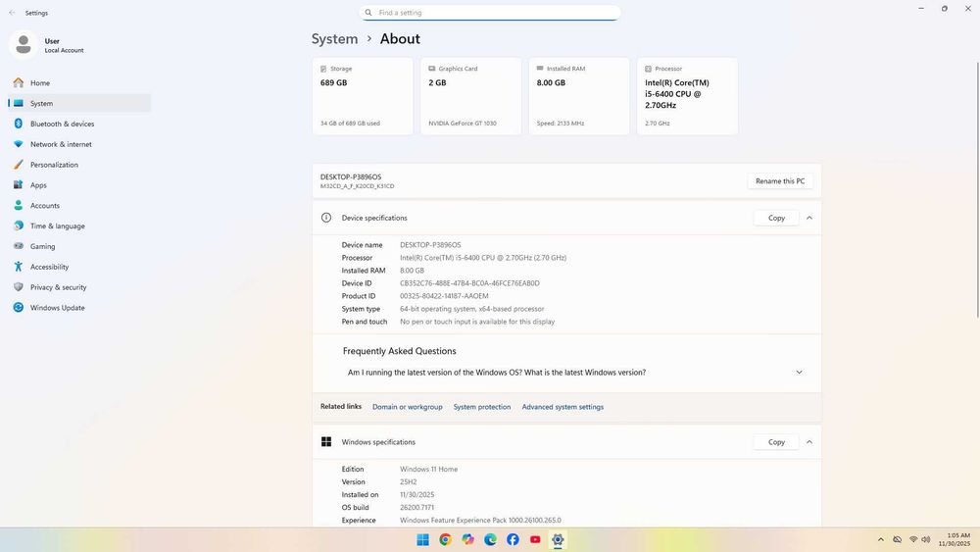Expand the Windows version FAQ question
Viewport: 980px width, 552px height.
coord(799,372)
